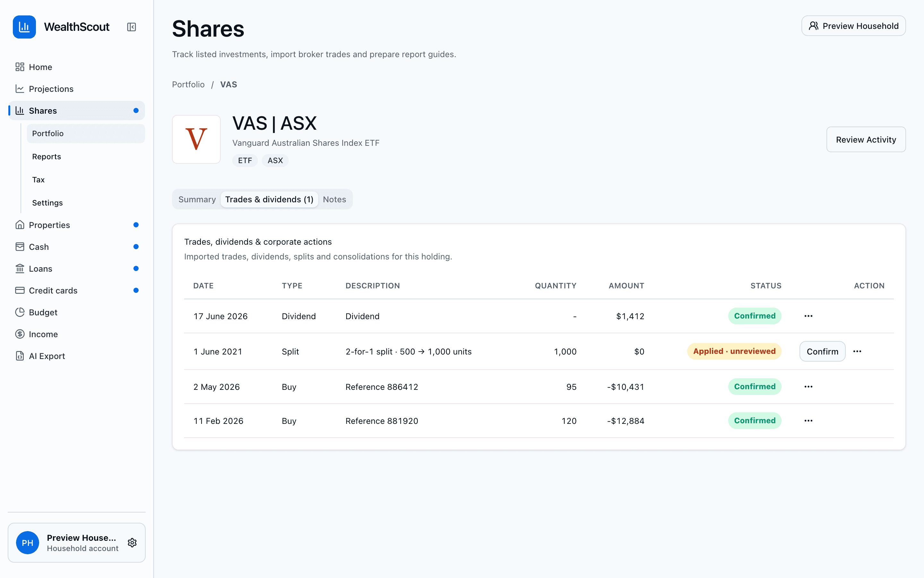The width and height of the screenshot is (924, 578).
Task: Switch to Trades & dividends tab
Action: (269, 199)
